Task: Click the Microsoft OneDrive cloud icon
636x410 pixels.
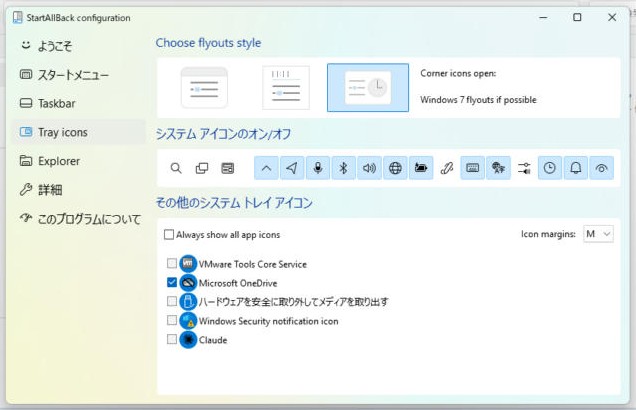Action: (x=188, y=283)
